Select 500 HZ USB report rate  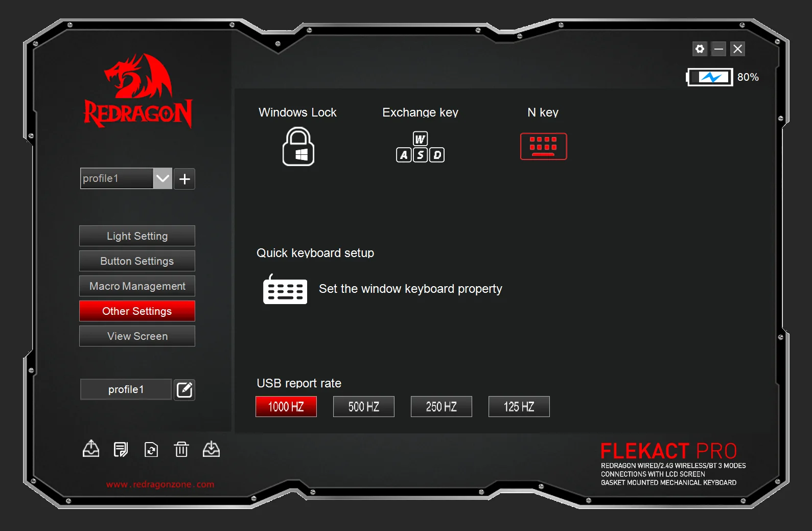click(363, 407)
